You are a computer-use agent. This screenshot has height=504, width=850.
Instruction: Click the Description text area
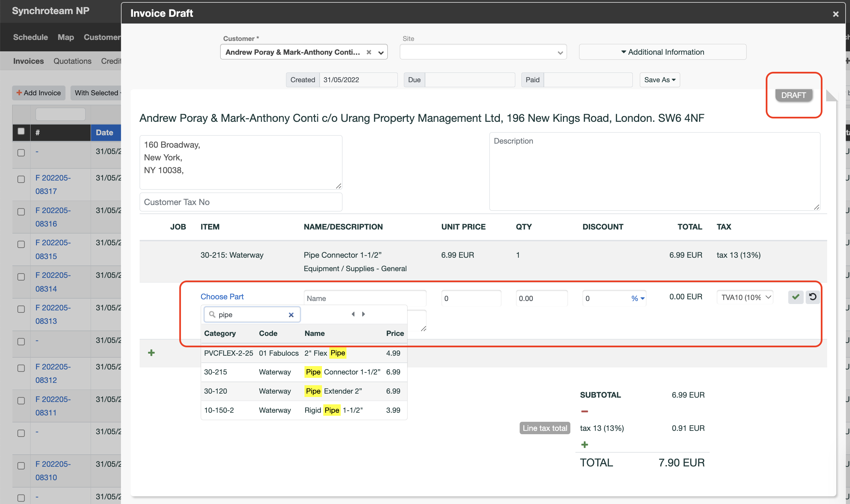pos(654,171)
